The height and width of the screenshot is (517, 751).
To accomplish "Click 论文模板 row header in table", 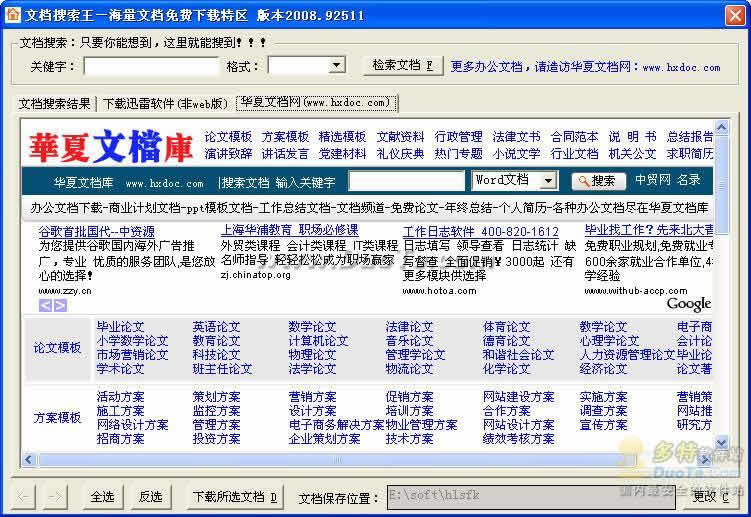I will 57,348.
